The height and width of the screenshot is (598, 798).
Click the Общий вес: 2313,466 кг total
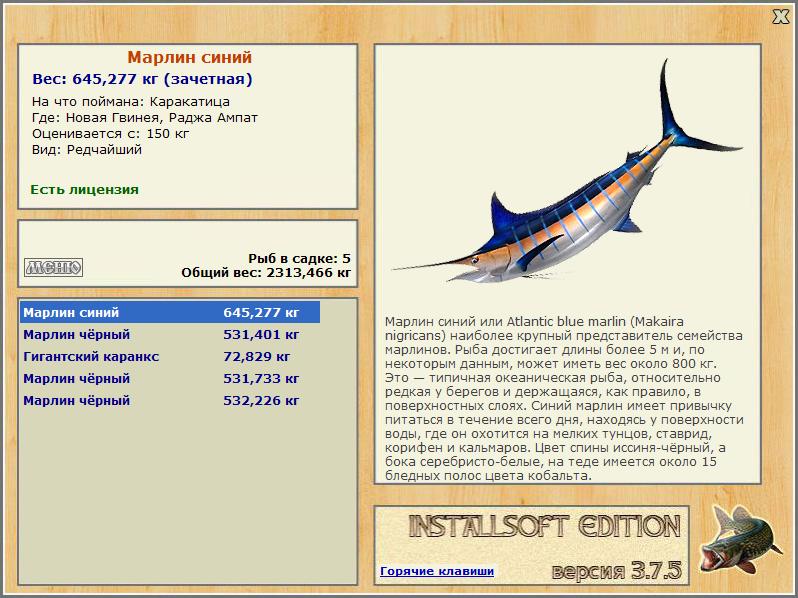click(266, 272)
